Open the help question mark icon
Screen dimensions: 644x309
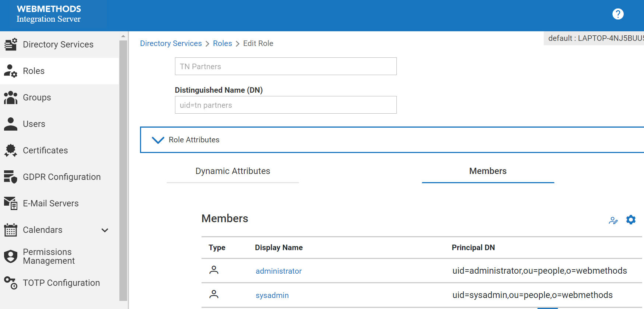[618, 14]
